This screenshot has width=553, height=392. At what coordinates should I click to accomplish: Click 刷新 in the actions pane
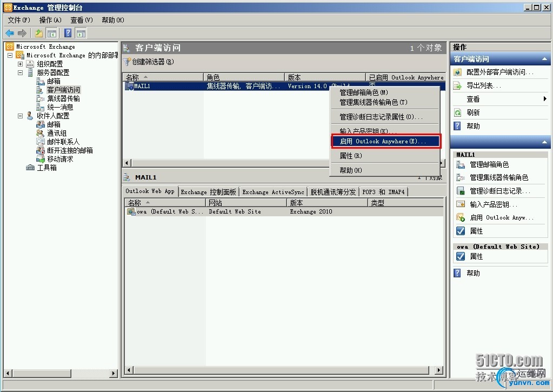coord(473,112)
